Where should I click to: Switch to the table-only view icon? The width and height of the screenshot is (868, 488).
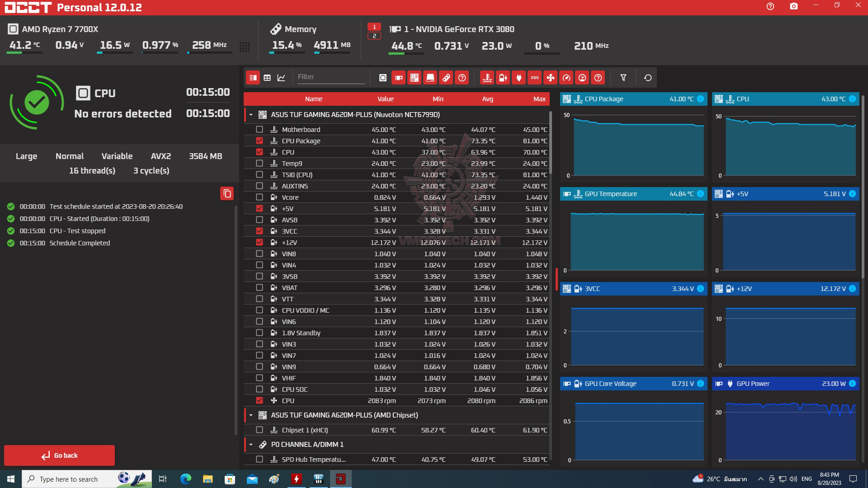(x=267, y=78)
